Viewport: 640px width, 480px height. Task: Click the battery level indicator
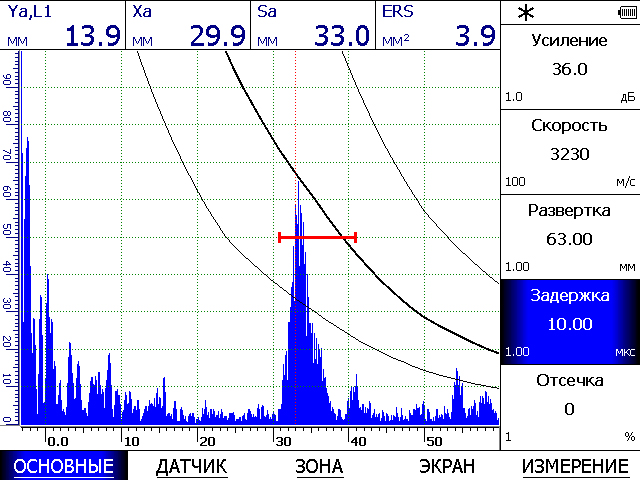626,12
